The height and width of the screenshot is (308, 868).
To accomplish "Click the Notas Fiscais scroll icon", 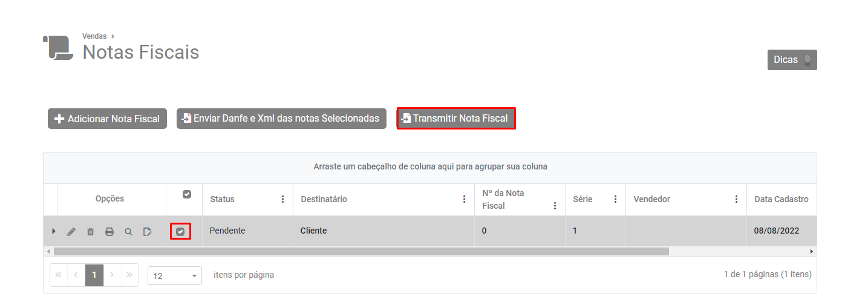I will [57, 48].
